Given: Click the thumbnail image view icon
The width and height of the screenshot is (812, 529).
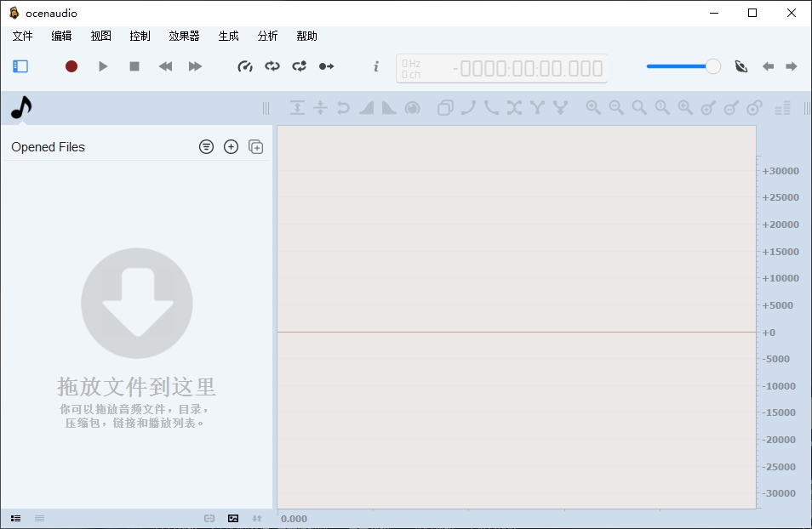Looking at the screenshot, I should pyautogui.click(x=233, y=518).
